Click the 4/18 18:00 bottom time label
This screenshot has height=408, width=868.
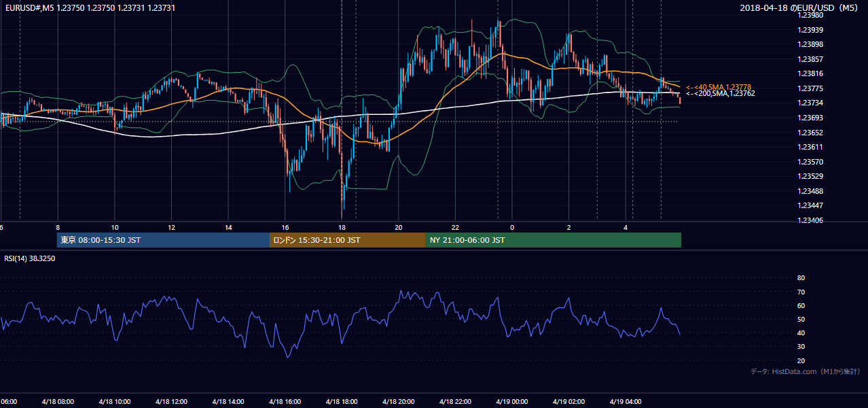tap(342, 402)
